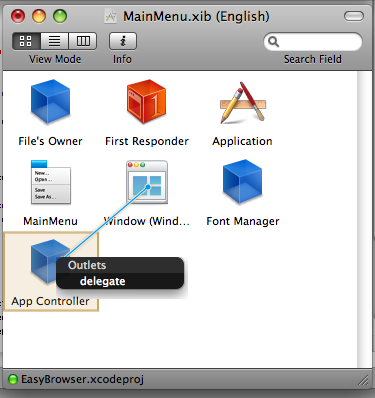The width and height of the screenshot is (375, 398).
Task: Focus the search field
Action: click(x=313, y=42)
